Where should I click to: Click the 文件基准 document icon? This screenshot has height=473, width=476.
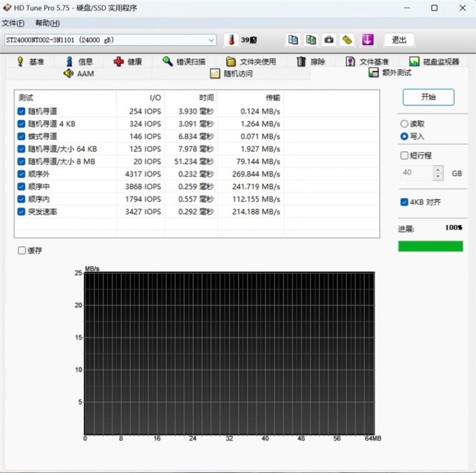coord(350,61)
